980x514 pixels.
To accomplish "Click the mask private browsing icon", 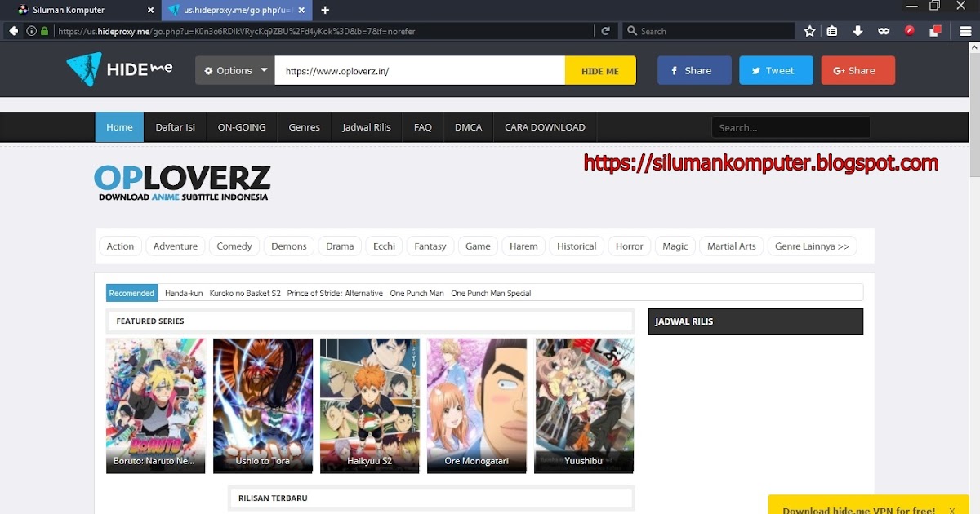I will (x=883, y=31).
